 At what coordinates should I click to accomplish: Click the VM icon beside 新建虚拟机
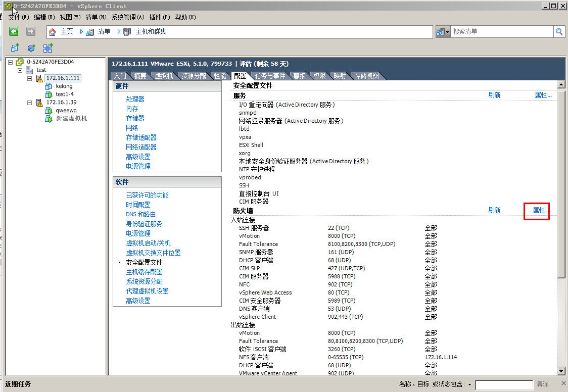point(49,118)
